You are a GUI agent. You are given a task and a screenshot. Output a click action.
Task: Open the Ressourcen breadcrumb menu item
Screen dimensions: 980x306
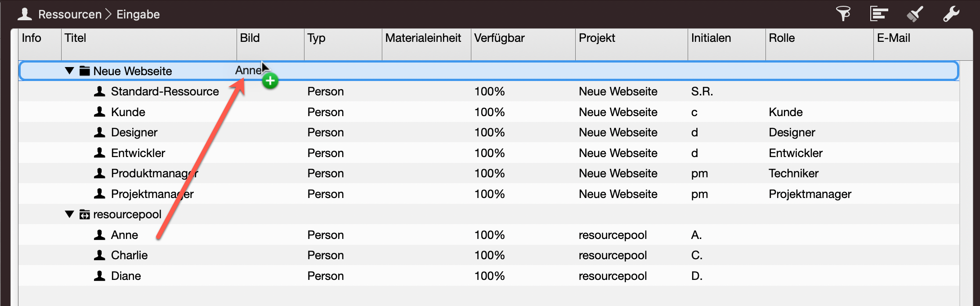pyautogui.click(x=70, y=14)
